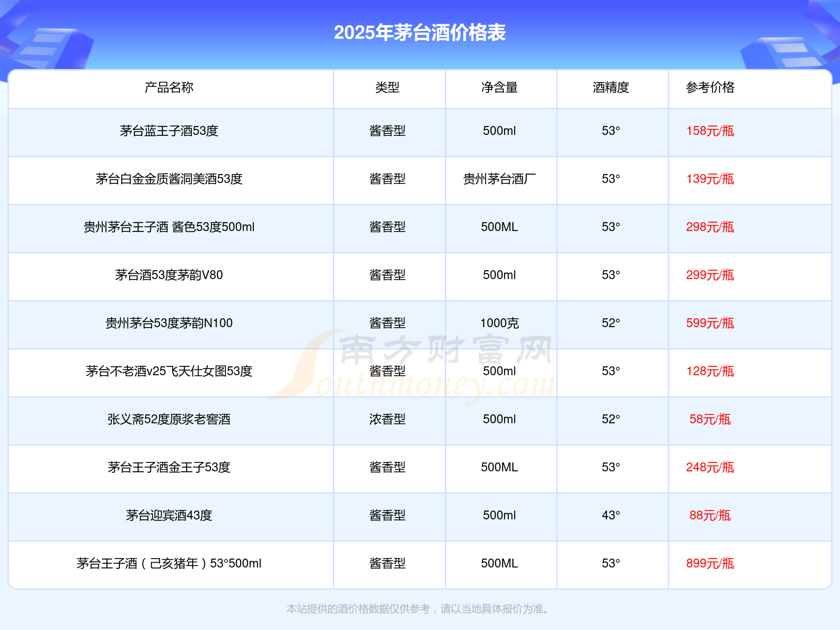Select product 张义斋52度原浆老窖酒

[169, 419]
